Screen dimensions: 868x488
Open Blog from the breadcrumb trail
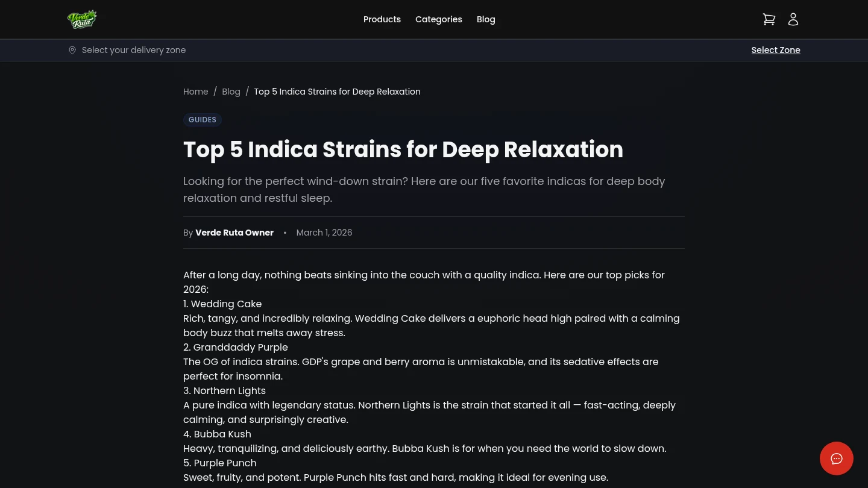(231, 92)
